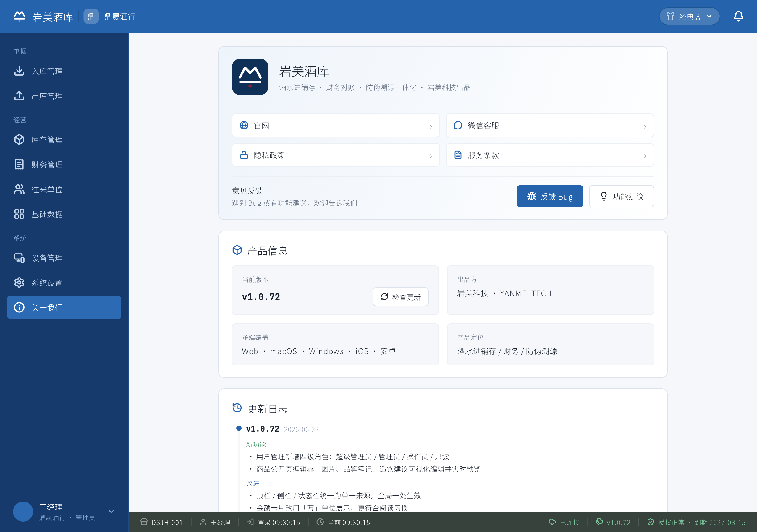Click the 已连接 connection status
This screenshot has height=532, width=757.
564,522
